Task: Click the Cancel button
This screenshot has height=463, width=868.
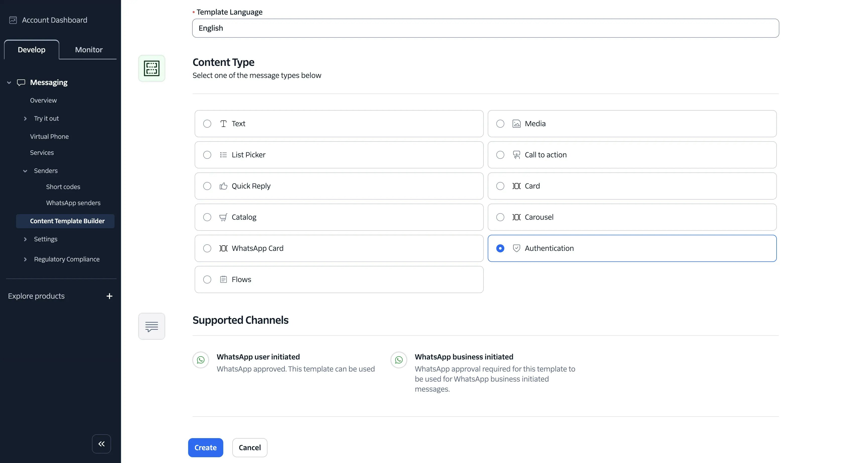Action: (x=249, y=447)
